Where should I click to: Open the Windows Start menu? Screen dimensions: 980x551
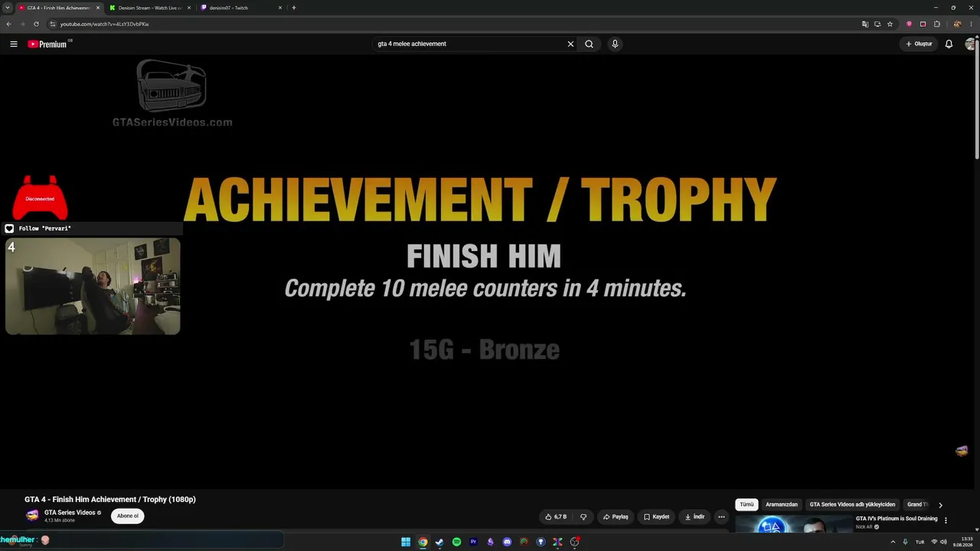(406, 542)
